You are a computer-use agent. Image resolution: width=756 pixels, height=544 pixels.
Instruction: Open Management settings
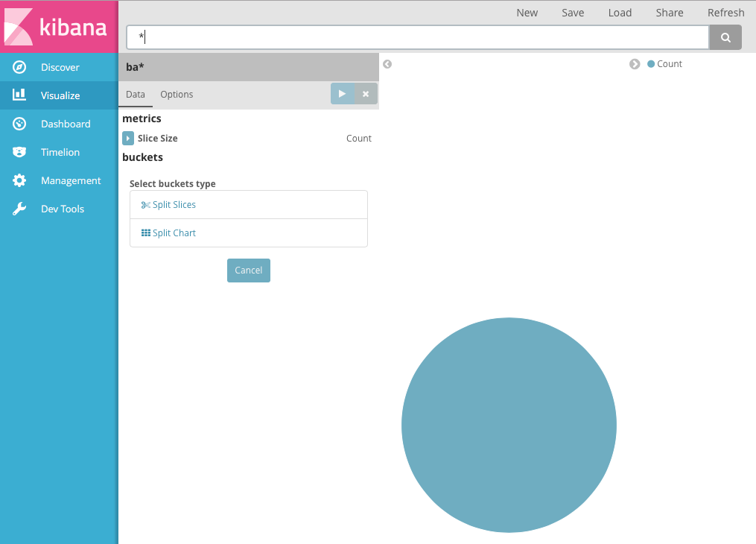[58, 180]
